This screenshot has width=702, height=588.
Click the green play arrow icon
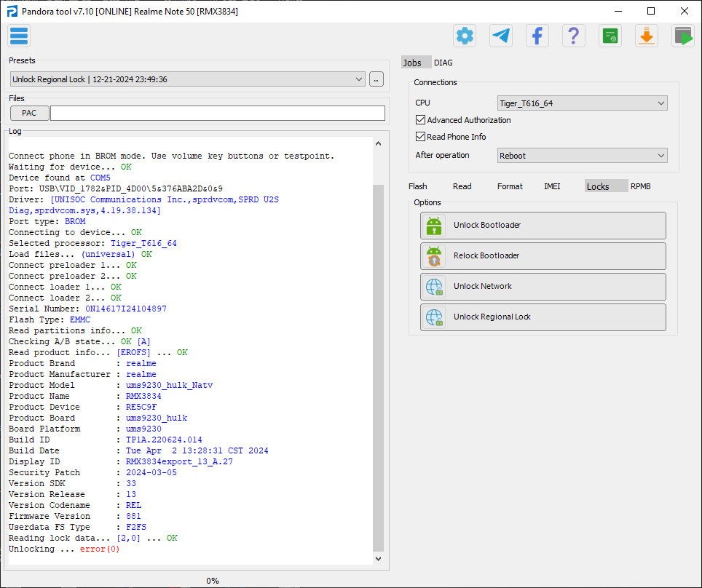coord(683,36)
